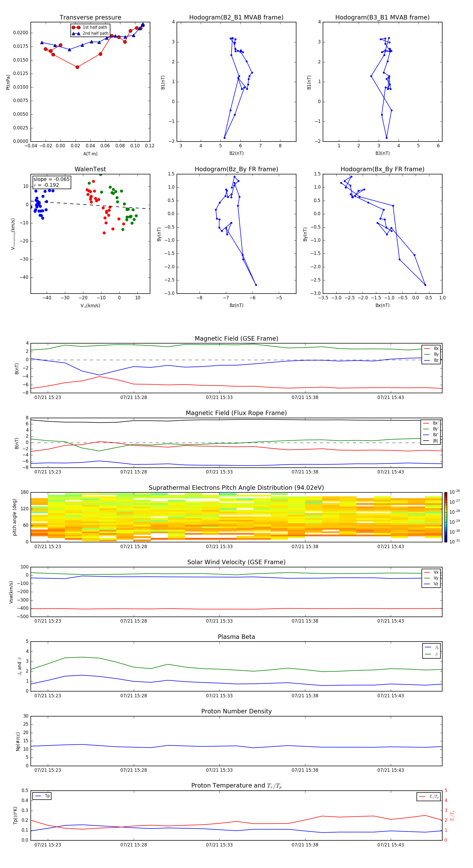Image resolution: width=473 pixels, height=868 pixels.
Task: Click the Te/Tp legend box in temperature plot
Action: pyautogui.click(x=429, y=796)
